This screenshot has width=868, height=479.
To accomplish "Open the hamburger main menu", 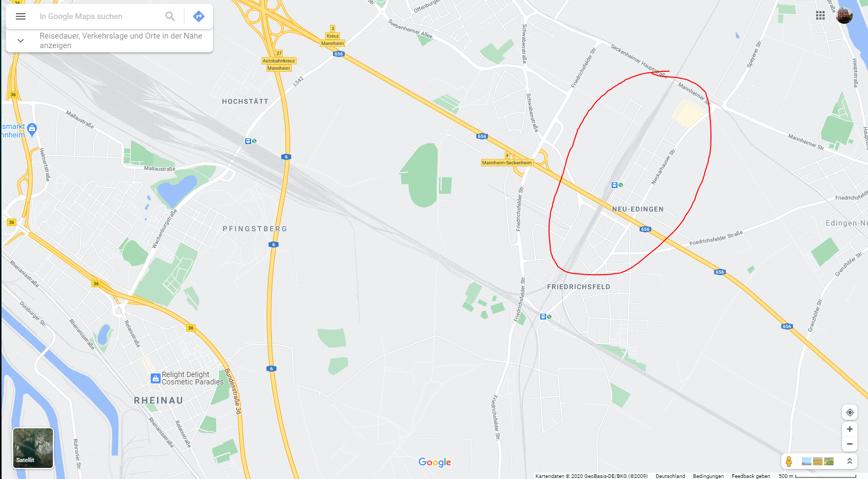I will (x=21, y=16).
